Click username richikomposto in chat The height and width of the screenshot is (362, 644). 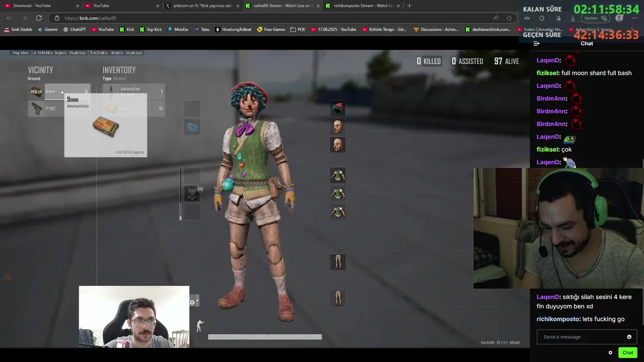pos(558,319)
